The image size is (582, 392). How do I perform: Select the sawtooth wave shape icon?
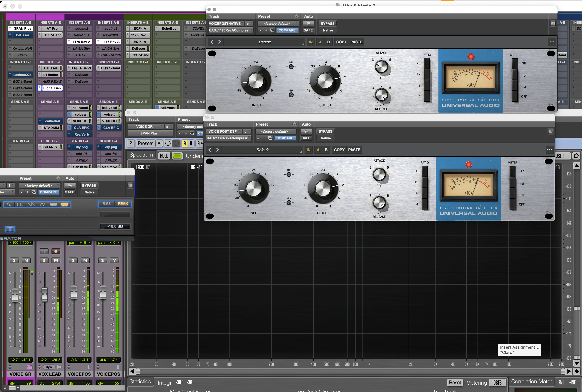31,204
